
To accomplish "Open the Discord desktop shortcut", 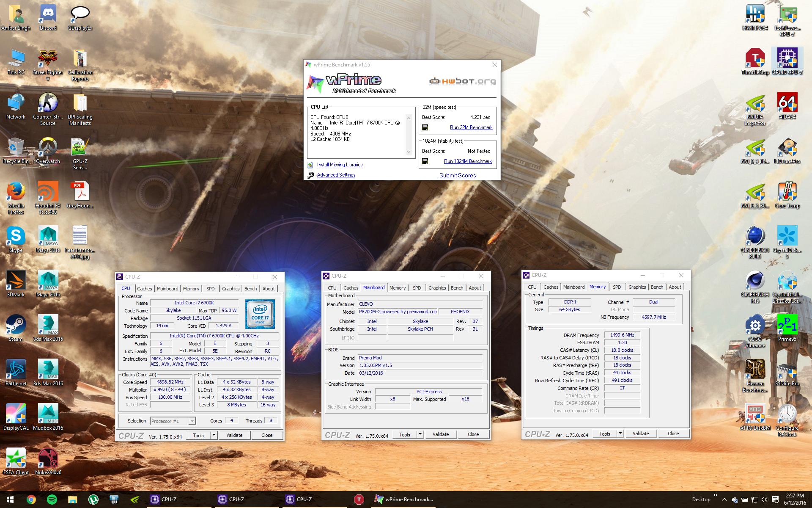I will coord(48,18).
